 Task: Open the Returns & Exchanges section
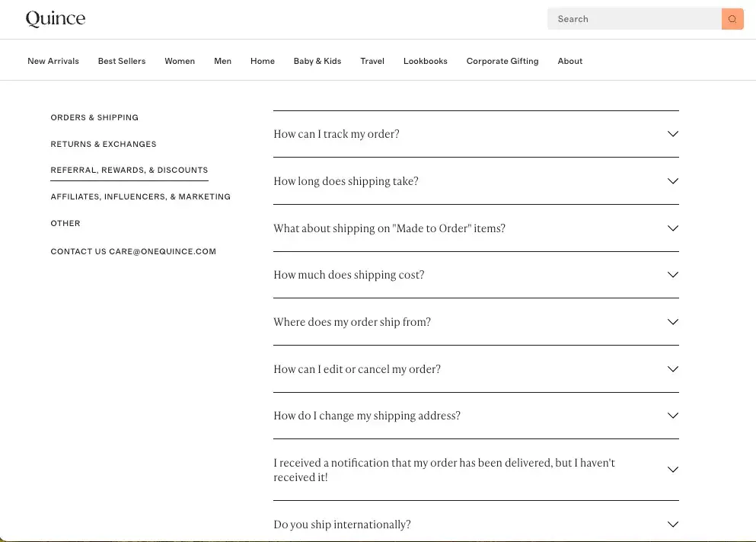[x=103, y=144]
